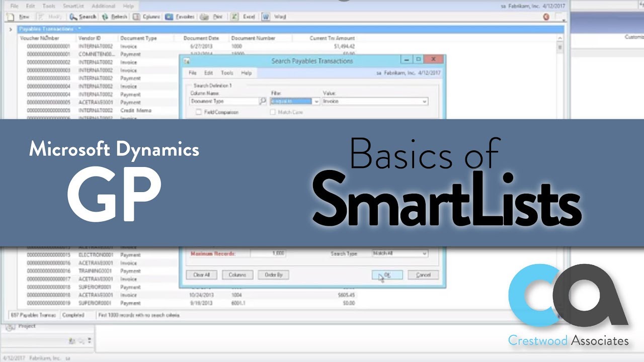
Task: Open the Help menu in the search dialog
Action: (x=246, y=73)
